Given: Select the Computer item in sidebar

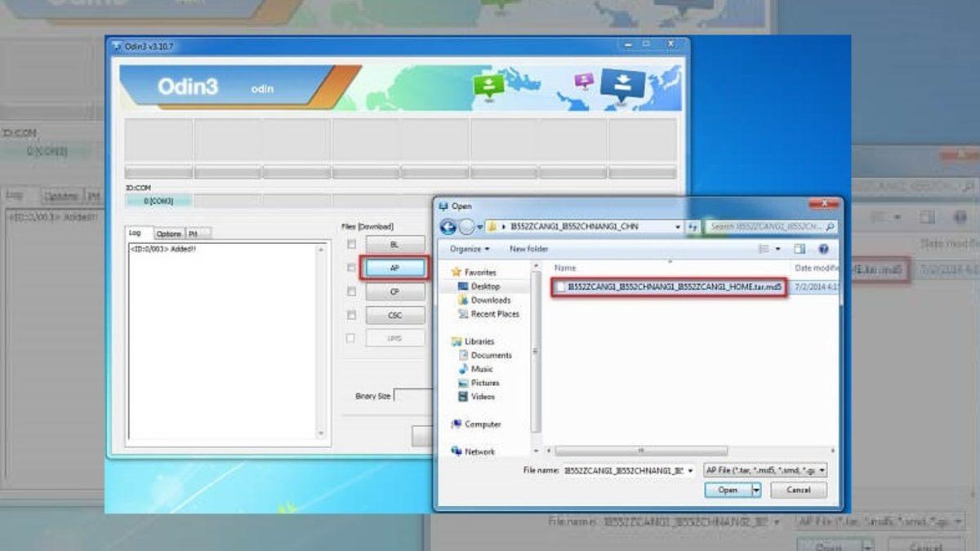Looking at the screenshot, I should 482,424.
